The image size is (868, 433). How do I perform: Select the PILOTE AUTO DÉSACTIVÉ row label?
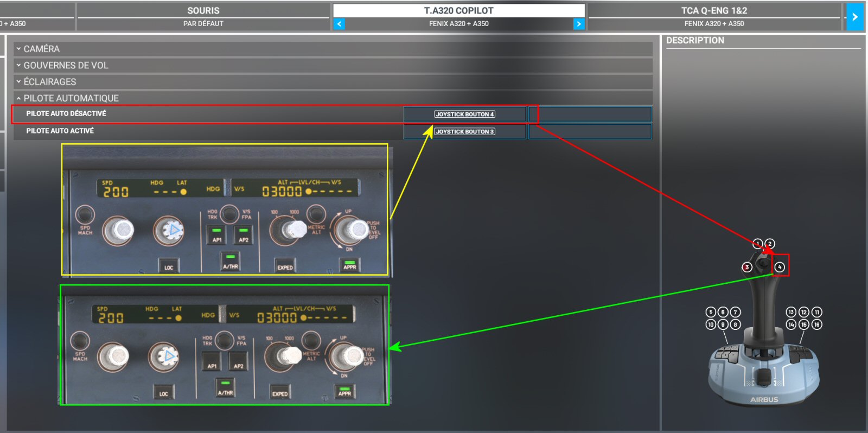coord(66,113)
